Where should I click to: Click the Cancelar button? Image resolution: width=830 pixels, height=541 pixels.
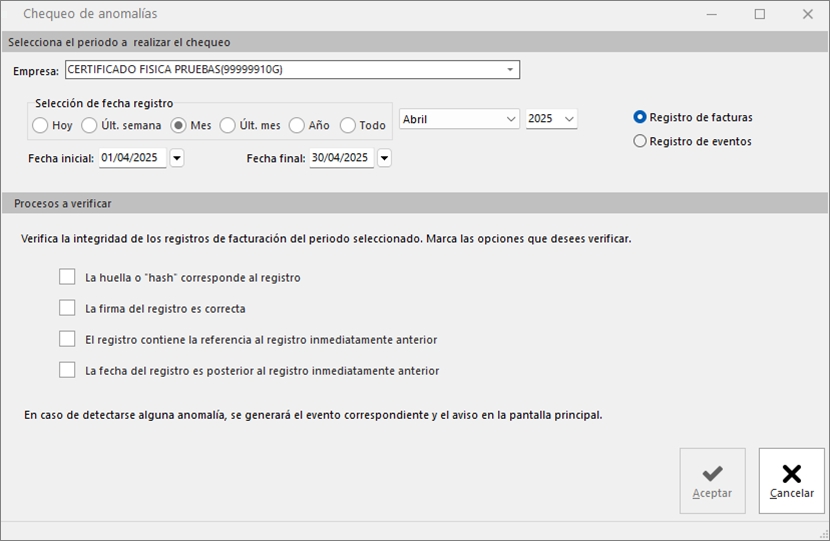pyautogui.click(x=791, y=481)
